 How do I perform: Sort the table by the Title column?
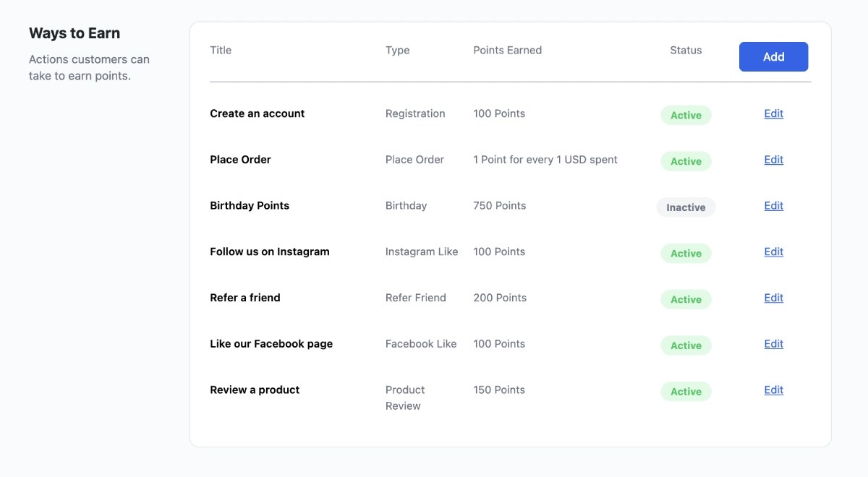pos(220,50)
